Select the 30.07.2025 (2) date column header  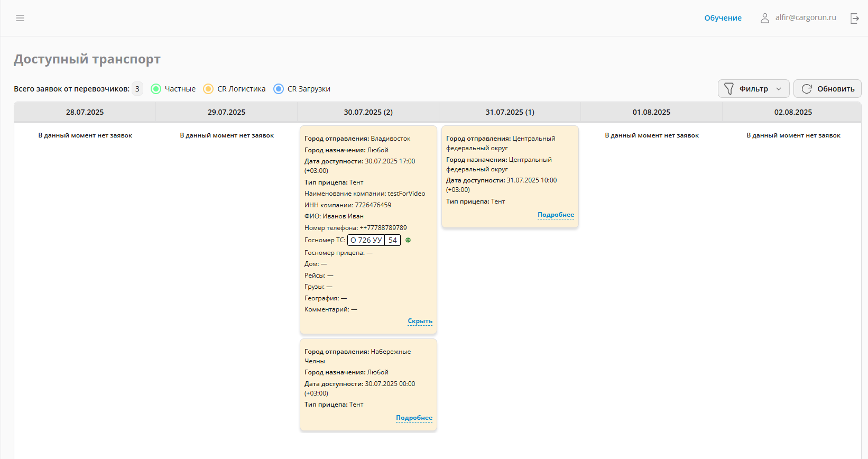(x=368, y=112)
